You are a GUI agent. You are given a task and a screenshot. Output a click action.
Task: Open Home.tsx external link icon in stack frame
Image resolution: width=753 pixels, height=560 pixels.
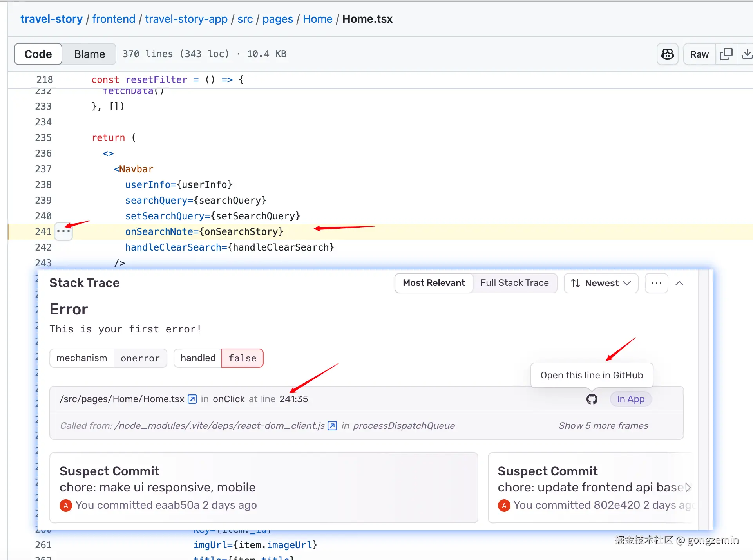192,399
